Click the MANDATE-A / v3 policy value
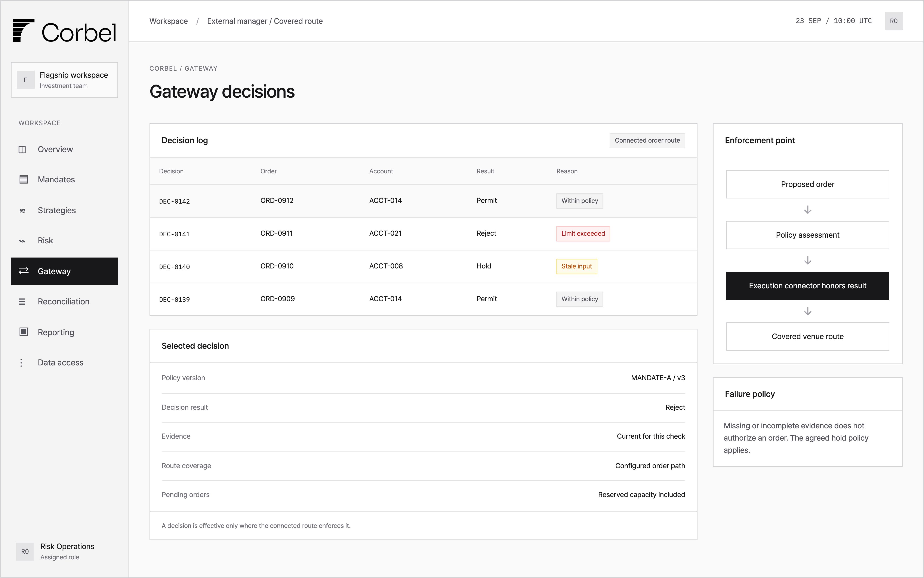Screen dimensions: 924x578 click(658, 378)
